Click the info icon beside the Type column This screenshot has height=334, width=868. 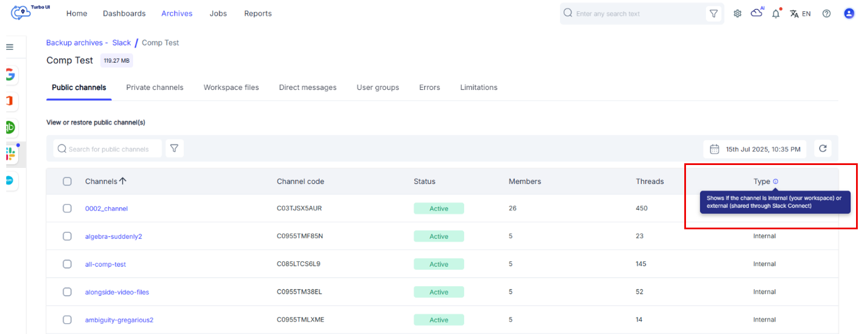pyautogui.click(x=775, y=181)
